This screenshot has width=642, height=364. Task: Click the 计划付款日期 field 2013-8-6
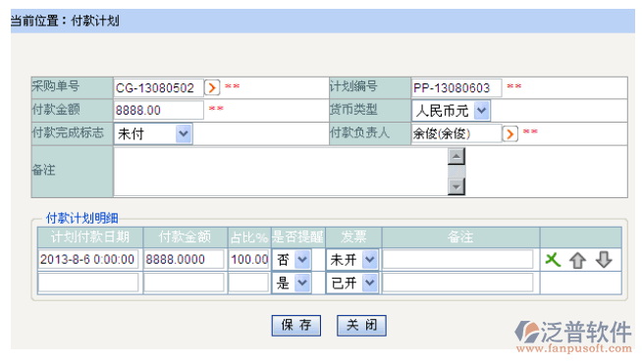pos(88,259)
